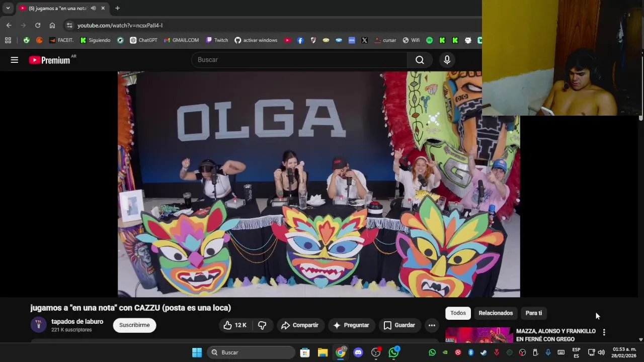Close the YouTube browser tab

(103, 8)
